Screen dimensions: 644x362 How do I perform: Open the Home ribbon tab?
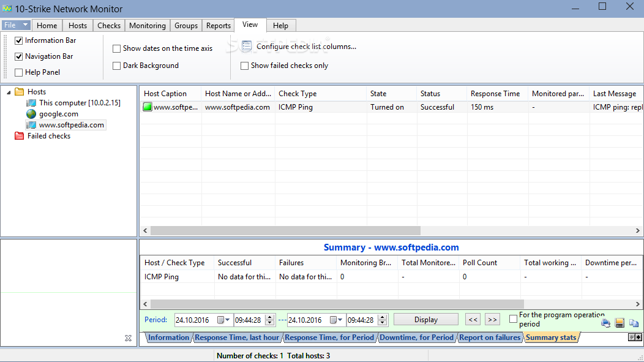47,26
